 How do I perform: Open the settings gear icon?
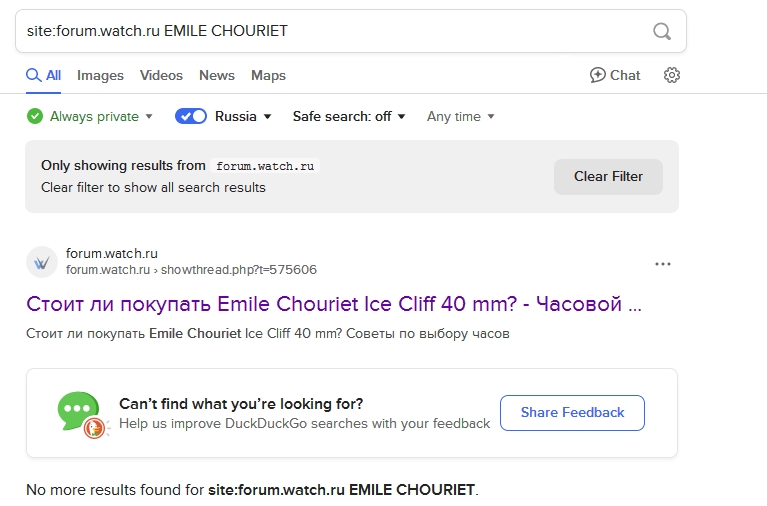point(672,75)
